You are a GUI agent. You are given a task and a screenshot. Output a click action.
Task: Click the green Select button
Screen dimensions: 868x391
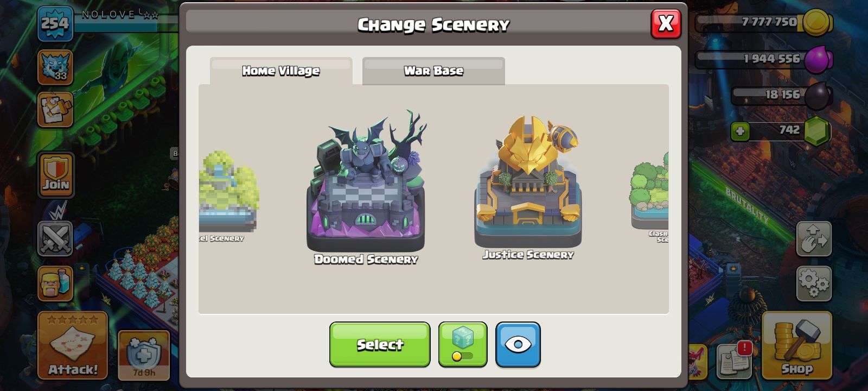coord(380,344)
